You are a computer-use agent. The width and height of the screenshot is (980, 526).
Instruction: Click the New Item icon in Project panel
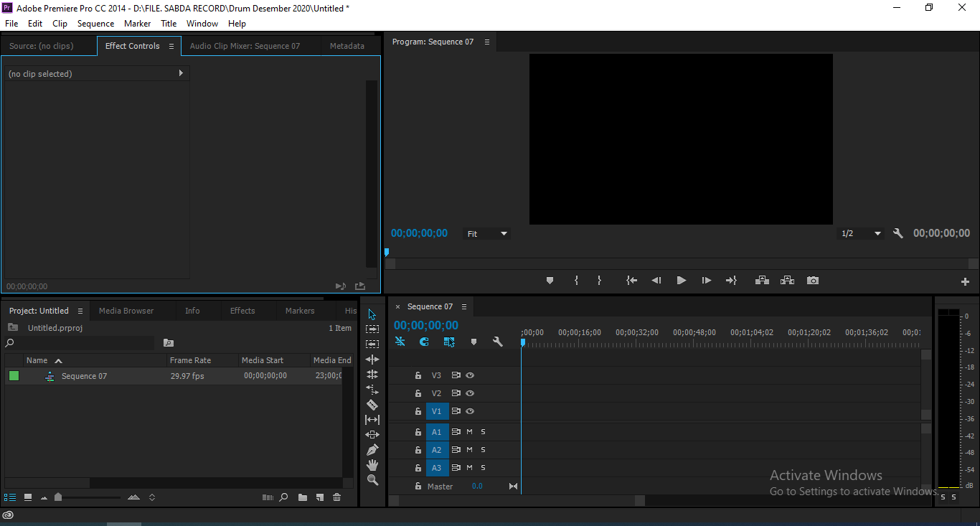pos(320,497)
